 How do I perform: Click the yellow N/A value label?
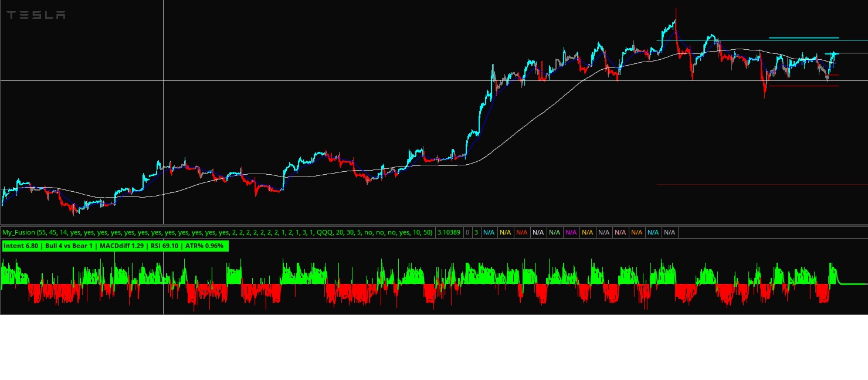pyautogui.click(x=505, y=232)
